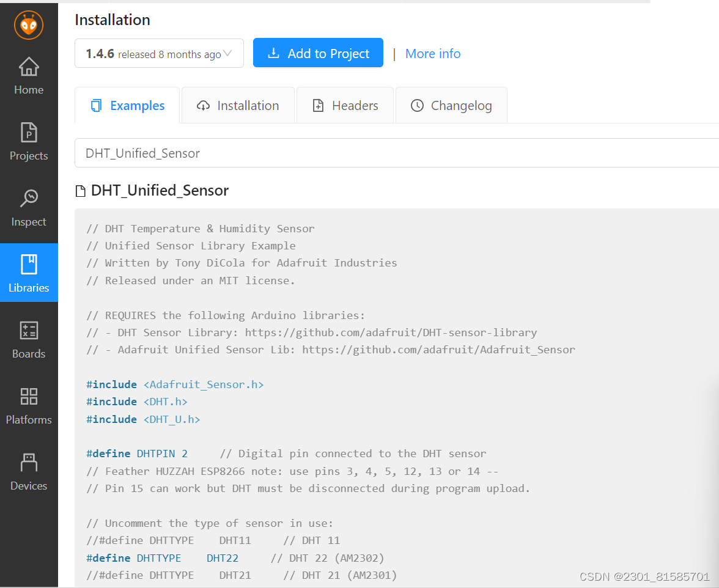Open the Platforms sidebar section
The height and width of the screenshot is (588, 719).
coord(28,406)
